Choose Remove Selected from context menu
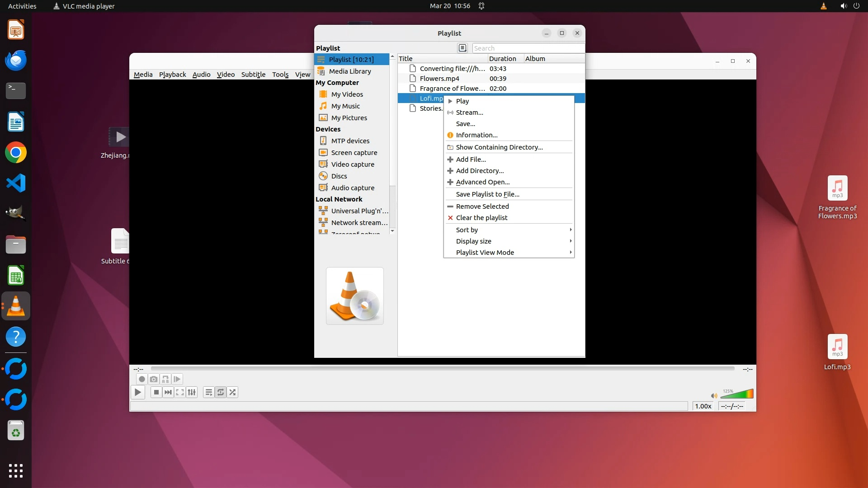 point(482,206)
